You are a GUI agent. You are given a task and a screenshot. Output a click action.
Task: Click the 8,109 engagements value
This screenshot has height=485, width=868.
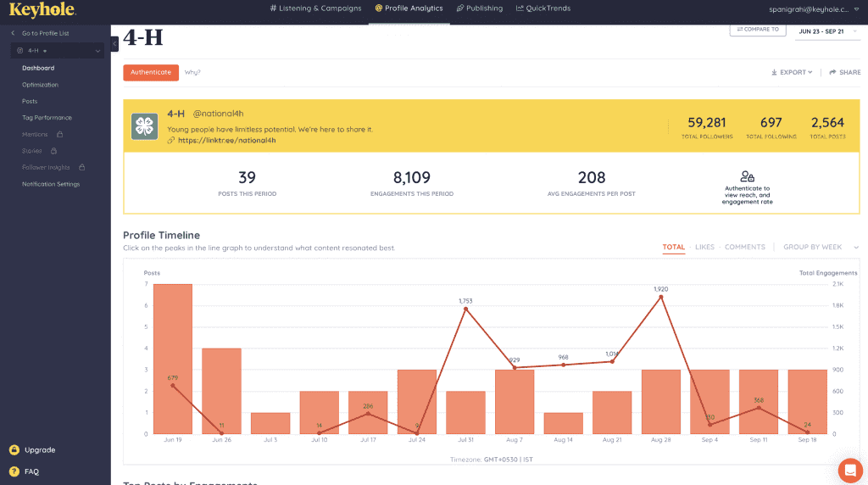pos(412,178)
